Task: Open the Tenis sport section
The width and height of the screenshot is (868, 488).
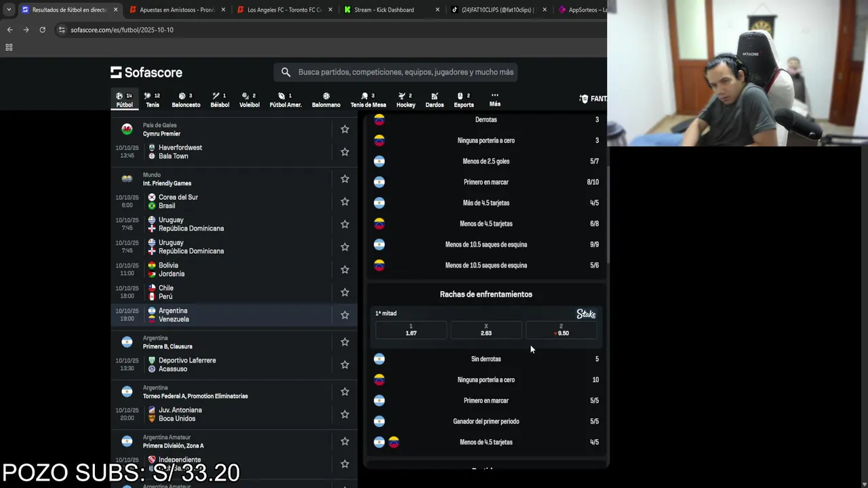Action: coord(153,100)
